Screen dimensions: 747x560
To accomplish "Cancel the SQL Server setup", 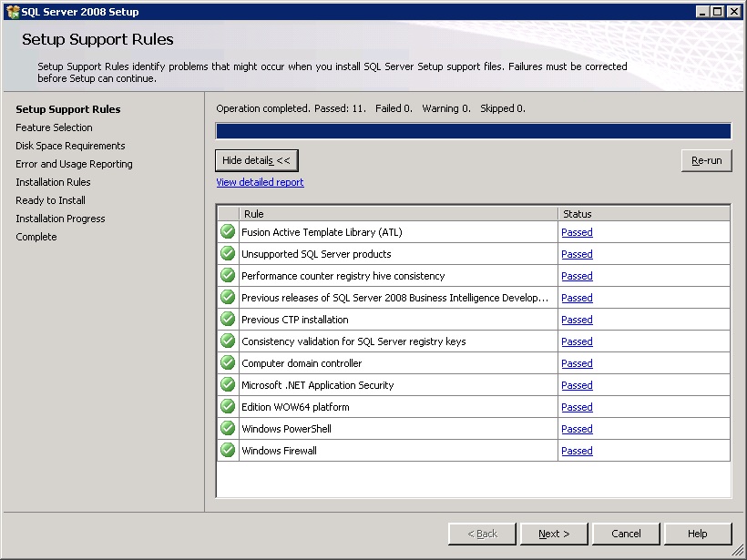I will click(x=626, y=534).
